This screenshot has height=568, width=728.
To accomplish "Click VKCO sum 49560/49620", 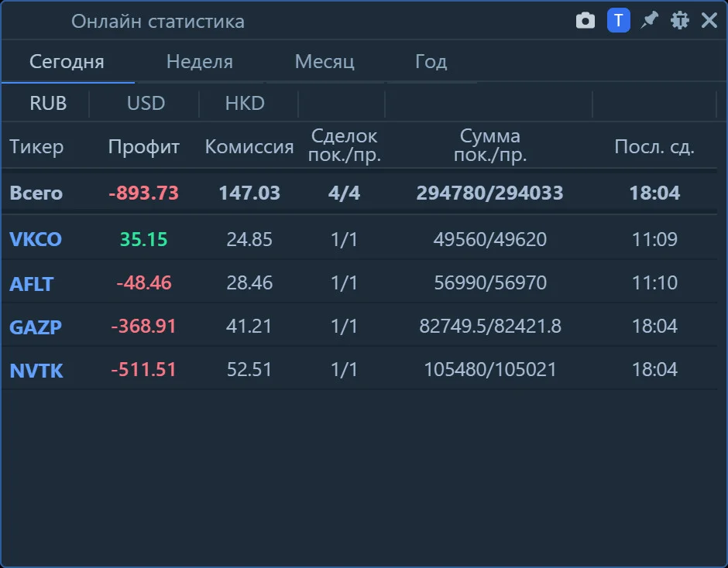I will [x=489, y=239].
